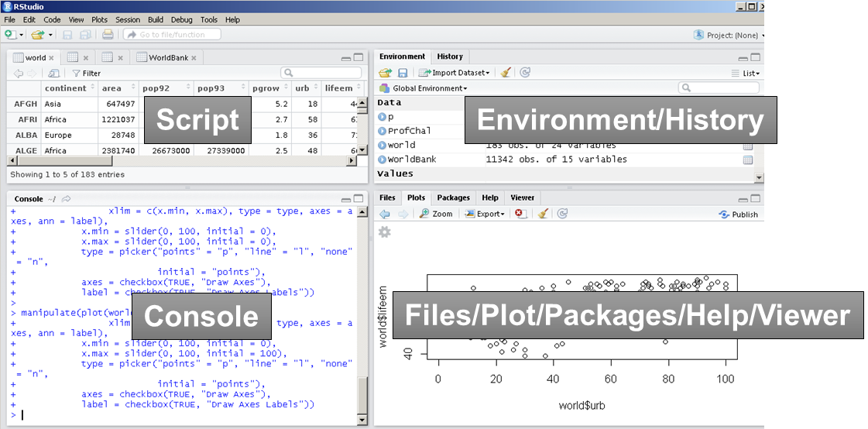The image size is (868, 429).
Task: Click the New File icon in main toolbar
Action: [x=10, y=34]
